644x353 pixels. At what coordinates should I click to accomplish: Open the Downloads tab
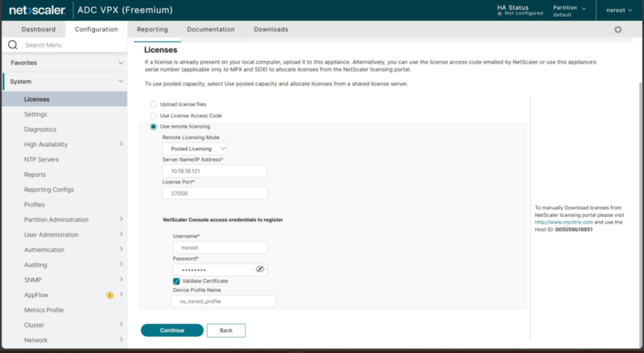(x=271, y=30)
